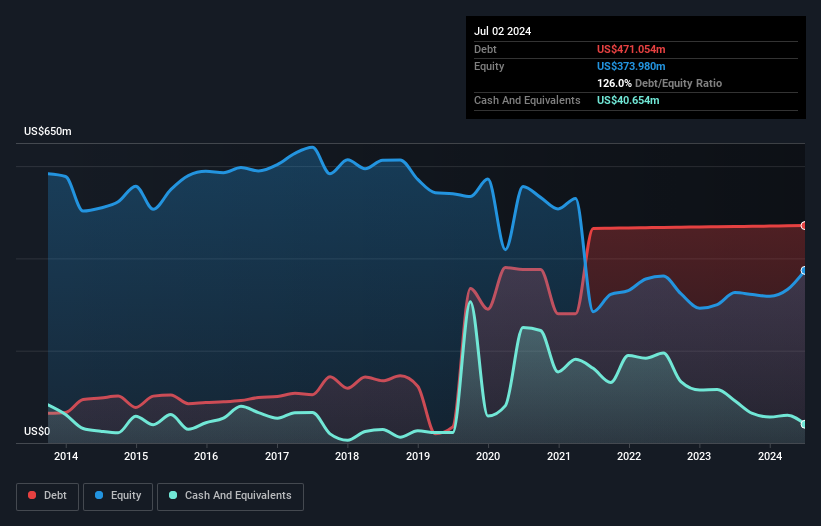The image size is (821, 526).
Task: Click the 2020 x-axis label
Action: 488,456
